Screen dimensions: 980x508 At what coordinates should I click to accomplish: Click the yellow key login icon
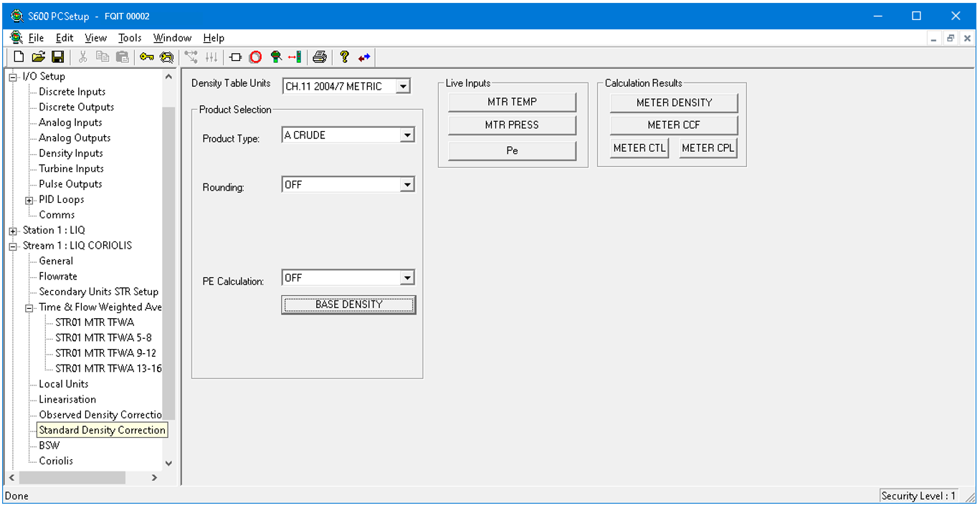147,57
